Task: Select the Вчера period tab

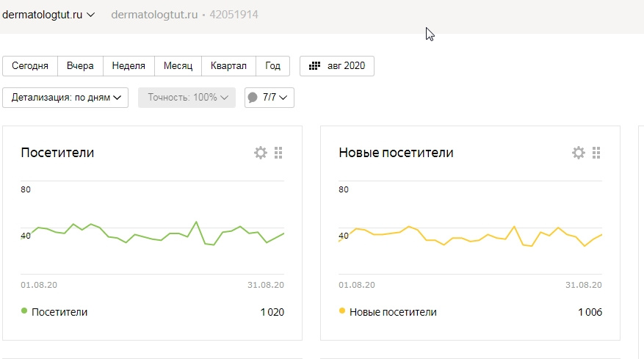Action: pos(80,66)
